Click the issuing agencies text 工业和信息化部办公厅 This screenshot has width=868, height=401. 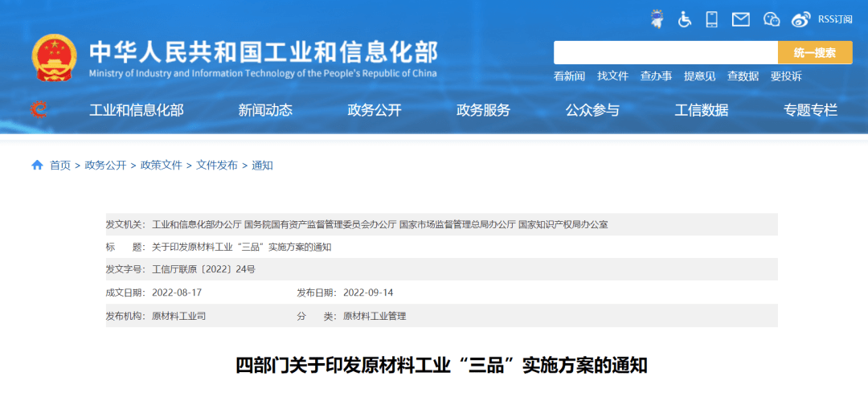[197, 225]
